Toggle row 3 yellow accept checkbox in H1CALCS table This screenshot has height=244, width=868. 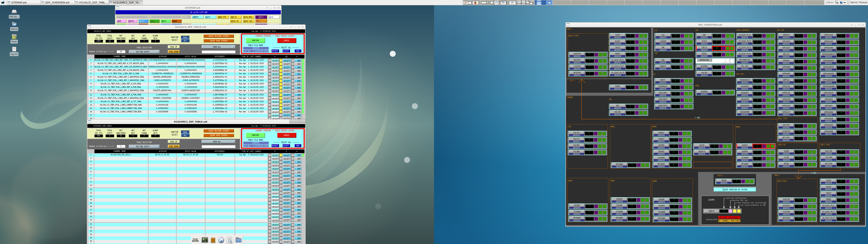click(x=281, y=67)
